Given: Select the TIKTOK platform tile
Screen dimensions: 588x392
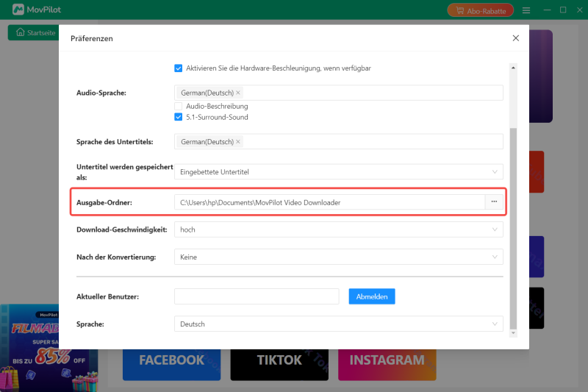Looking at the screenshot, I should pyautogui.click(x=279, y=365).
